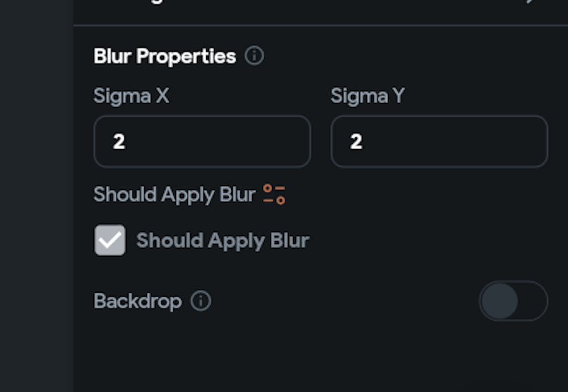Click the Blur Properties section heading
The height and width of the screenshot is (392, 568).
(165, 56)
